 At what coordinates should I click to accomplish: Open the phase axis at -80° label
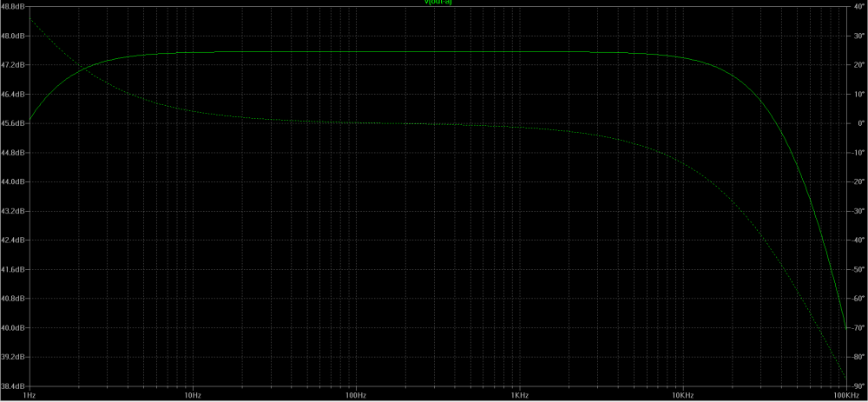click(x=857, y=357)
